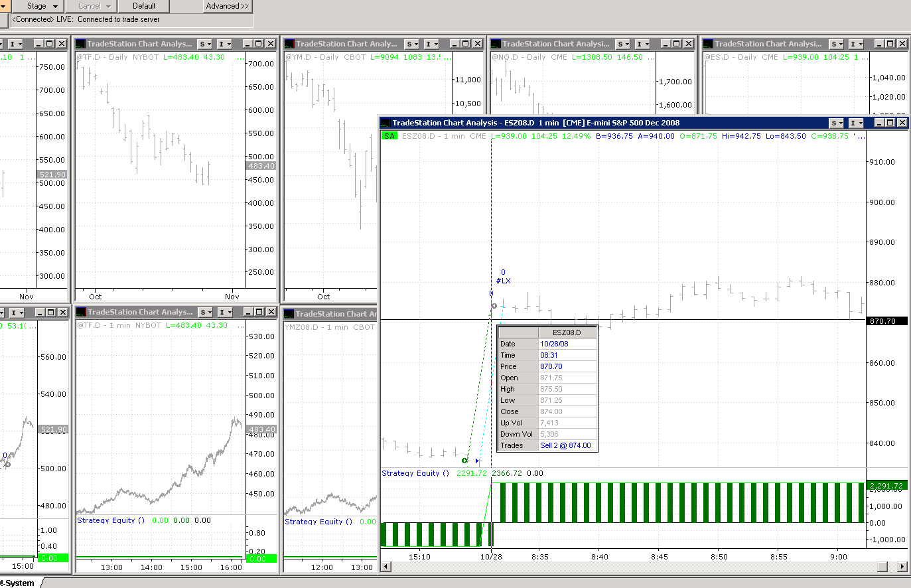The image size is (911, 588).
Task: Click horizontal scrollbar left arrow in ESZ08.D chart
Action: point(386,566)
